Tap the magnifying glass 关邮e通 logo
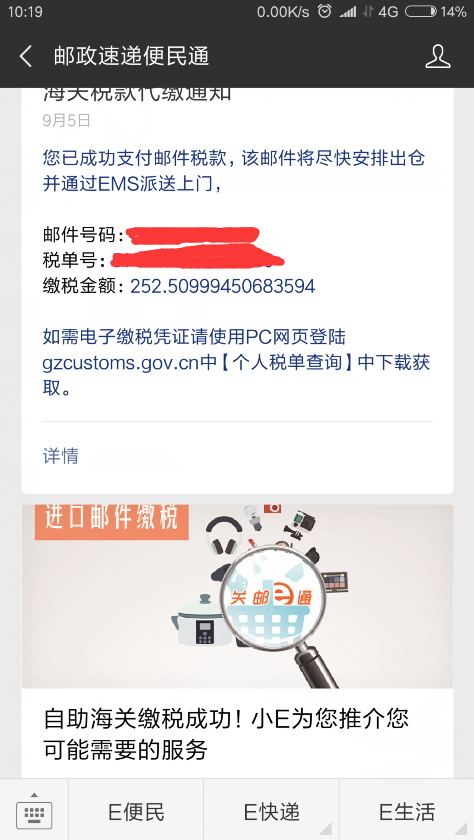The width and height of the screenshot is (474, 840). 270,597
